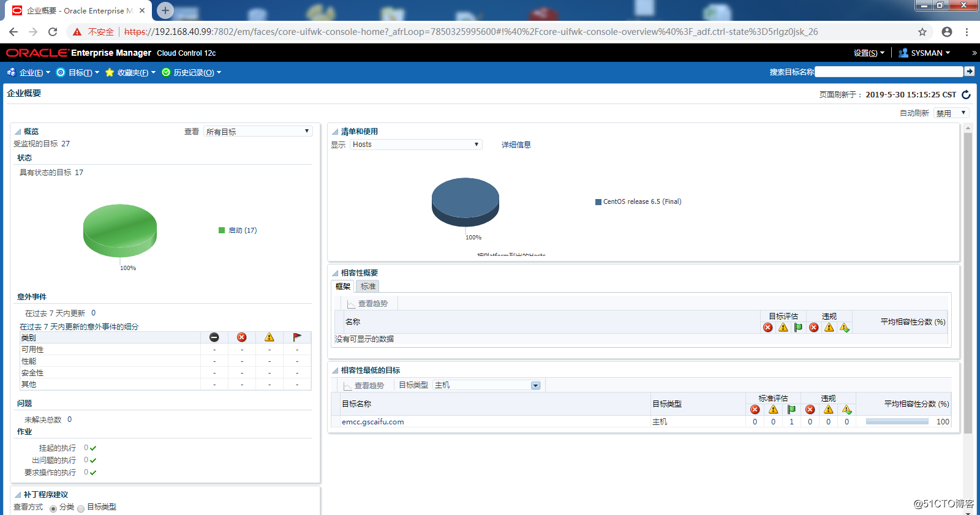The image size is (980, 515).
Task: Bookmark this page with the star icon
Action: click(x=922, y=32)
